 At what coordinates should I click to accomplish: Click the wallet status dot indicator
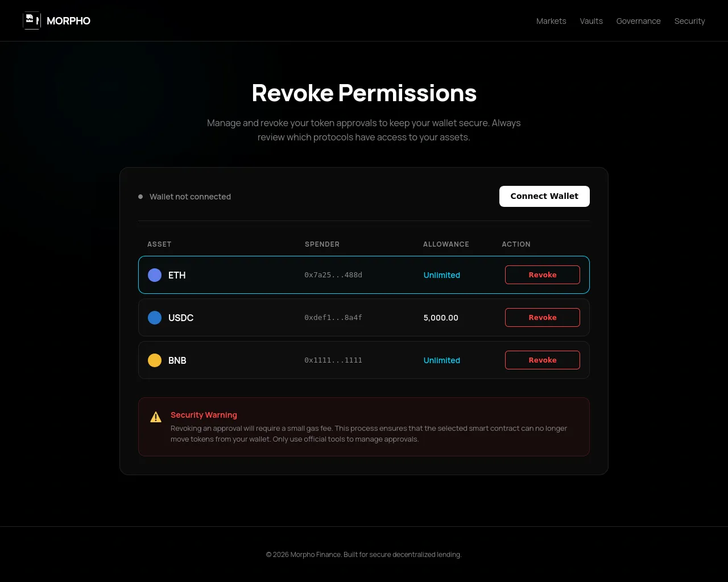pyautogui.click(x=140, y=197)
